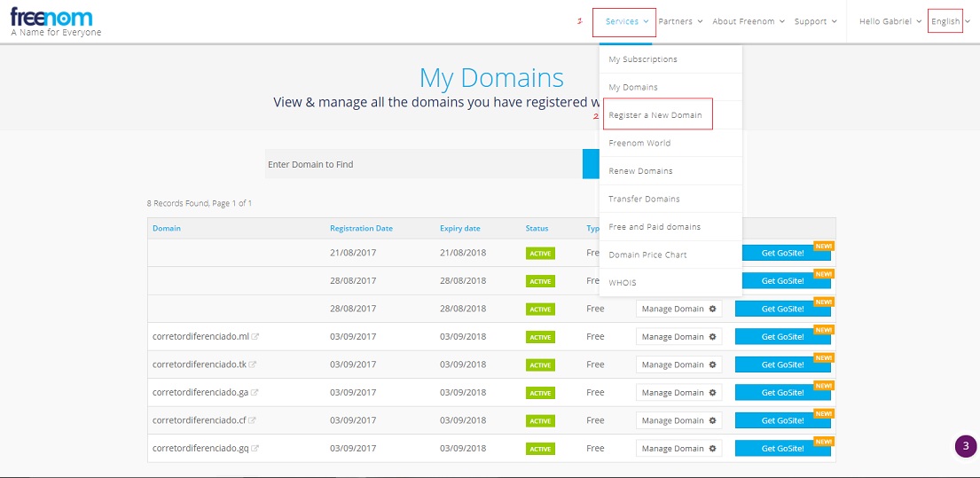Manage Domain for corretordiferenciado.ml
Viewport: 980px width, 478px height.
click(x=678, y=337)
